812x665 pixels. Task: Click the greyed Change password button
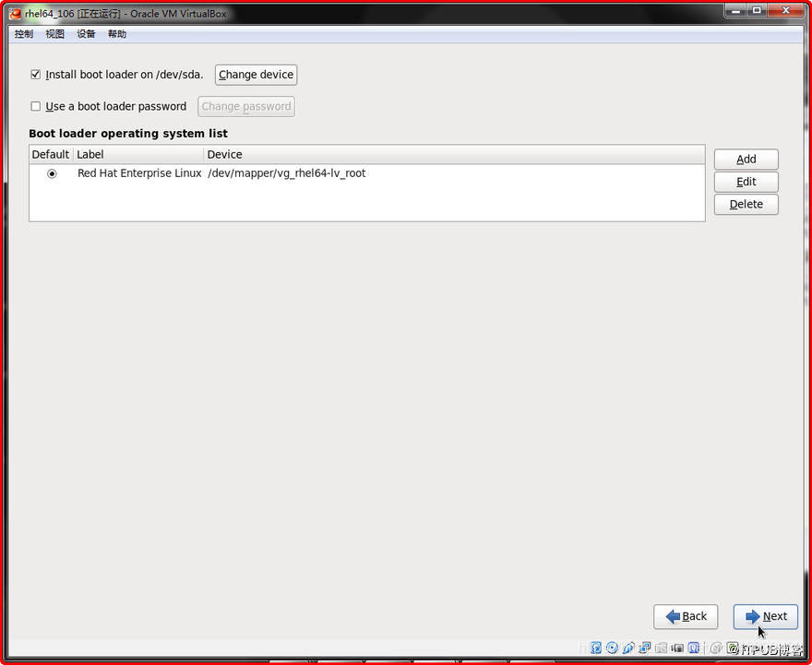246,106
